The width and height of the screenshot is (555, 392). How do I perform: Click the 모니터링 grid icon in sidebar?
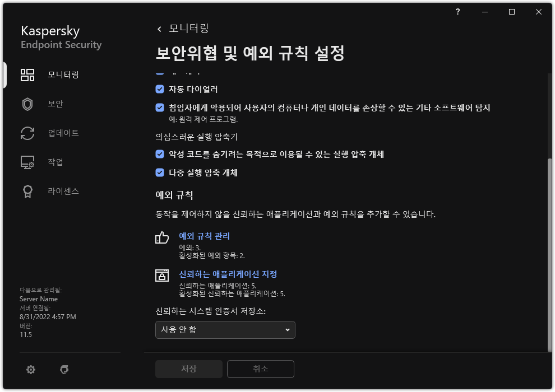tap(27, 75)
